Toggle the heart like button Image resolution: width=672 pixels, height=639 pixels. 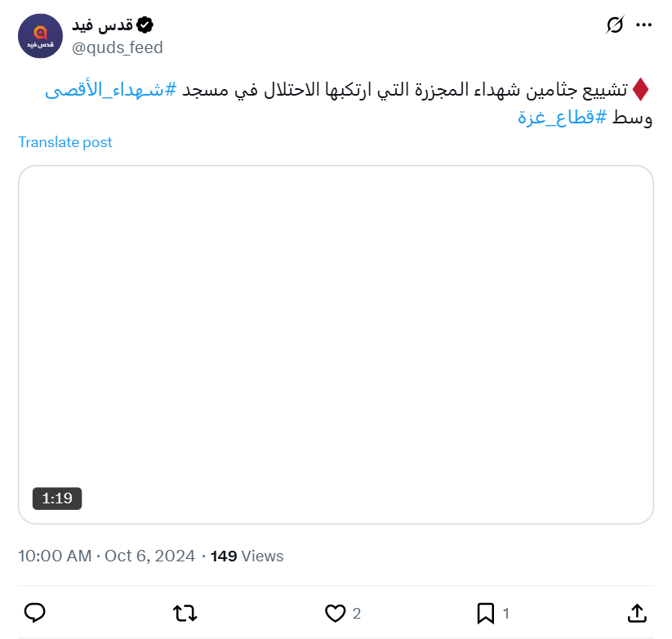click(335, 612)
